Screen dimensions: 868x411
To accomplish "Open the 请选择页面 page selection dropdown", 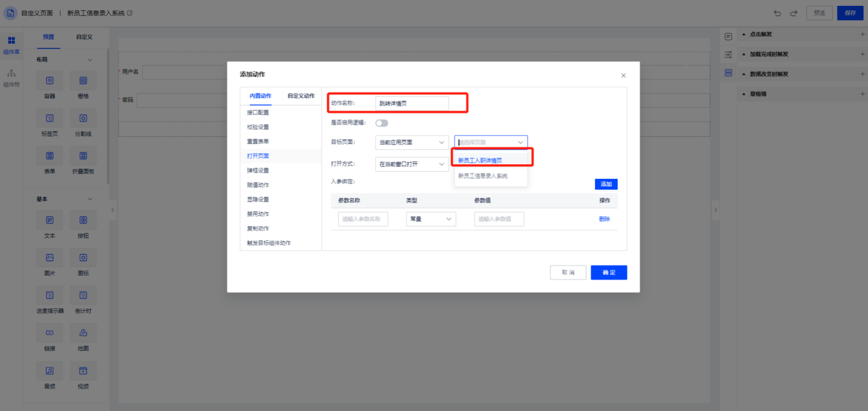I will [x=491, y=142].
